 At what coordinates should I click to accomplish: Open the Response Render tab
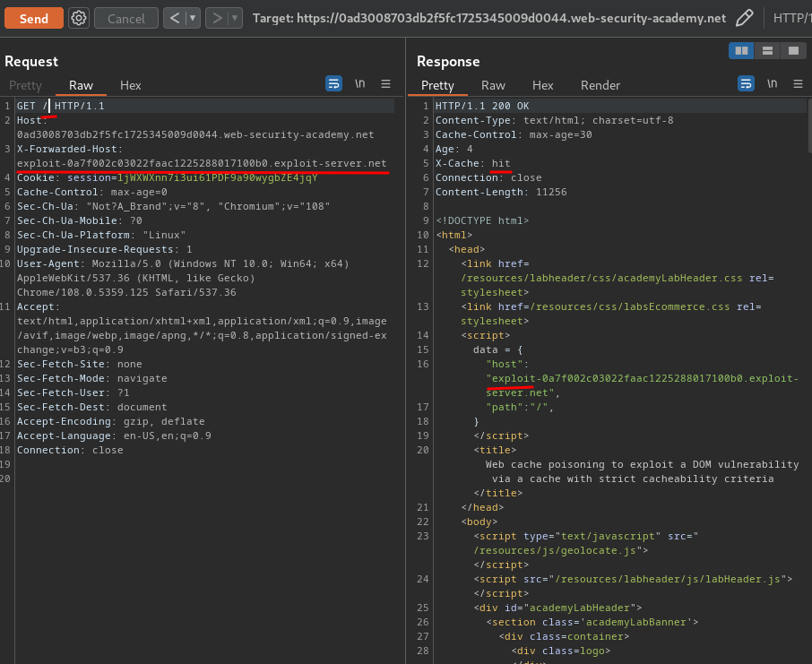pos(600,85)
